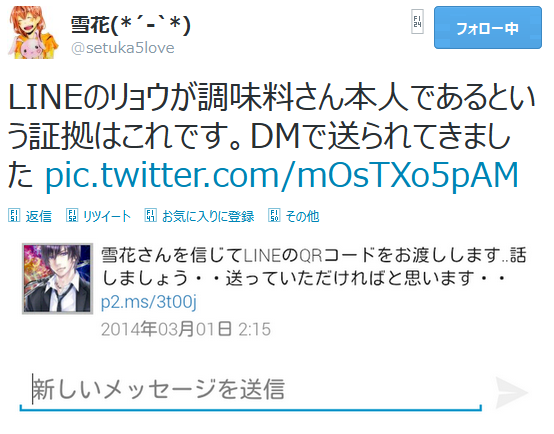Open the pic.twitter.com/mOsTXo5pAM image link

coord(282,175)
